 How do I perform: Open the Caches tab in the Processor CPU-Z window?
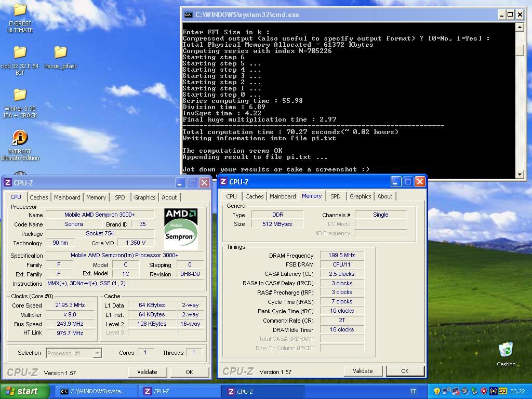(x=38, y=197)
